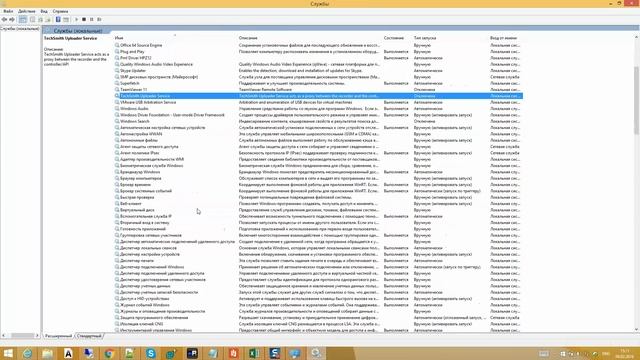This screenshot has height=360, width=640.
Task: Select the TechSmith Uploader Service row
Action: 318,96
